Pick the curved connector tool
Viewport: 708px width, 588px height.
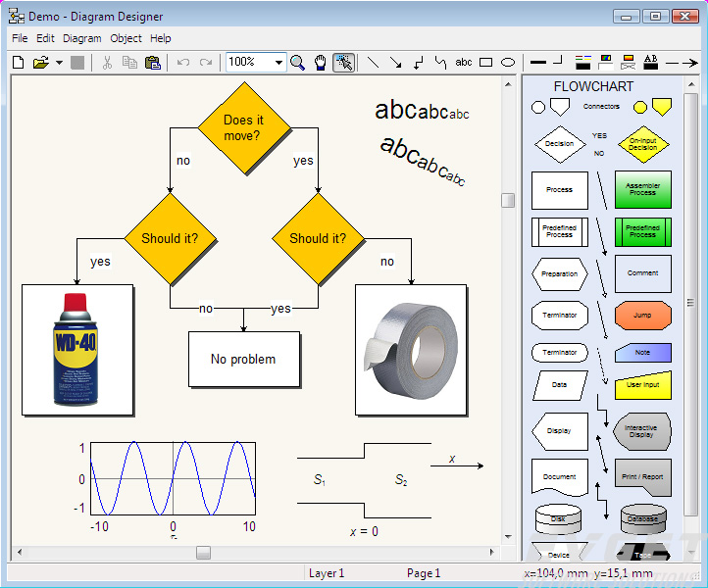[x=440, y=63]
